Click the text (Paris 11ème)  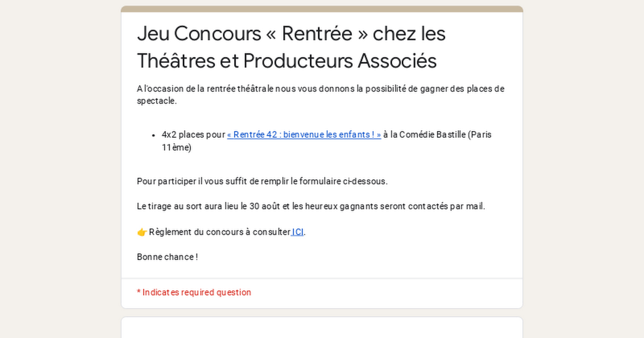point(326,141)
